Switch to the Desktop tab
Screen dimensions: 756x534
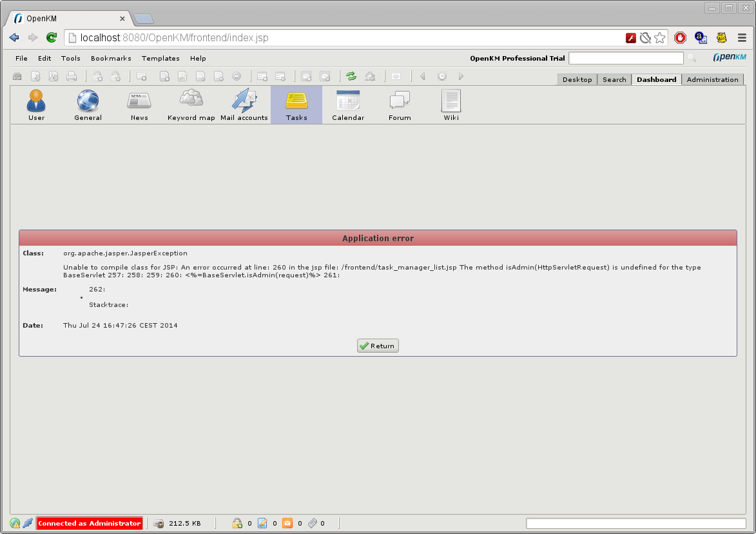[x=577, y=79]
